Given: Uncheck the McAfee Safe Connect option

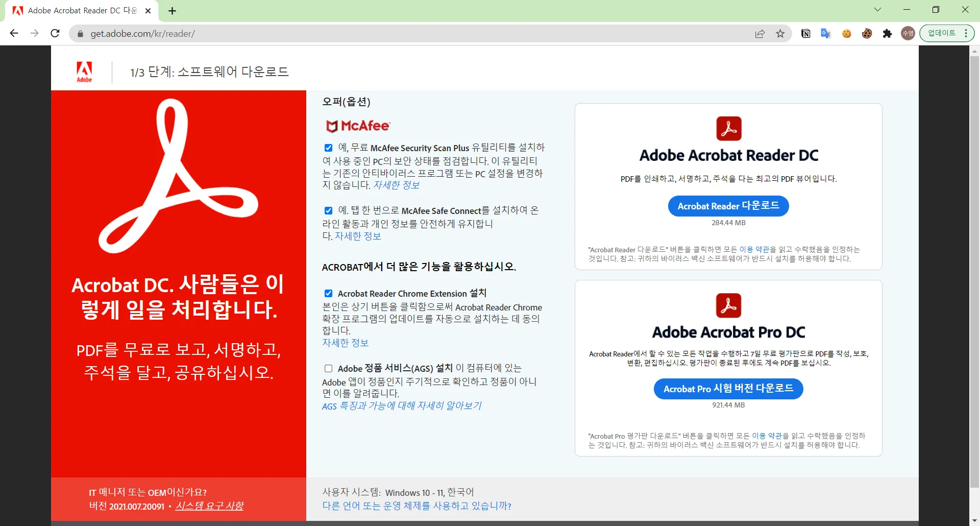Looking at the screenshot, I should 328,210.
